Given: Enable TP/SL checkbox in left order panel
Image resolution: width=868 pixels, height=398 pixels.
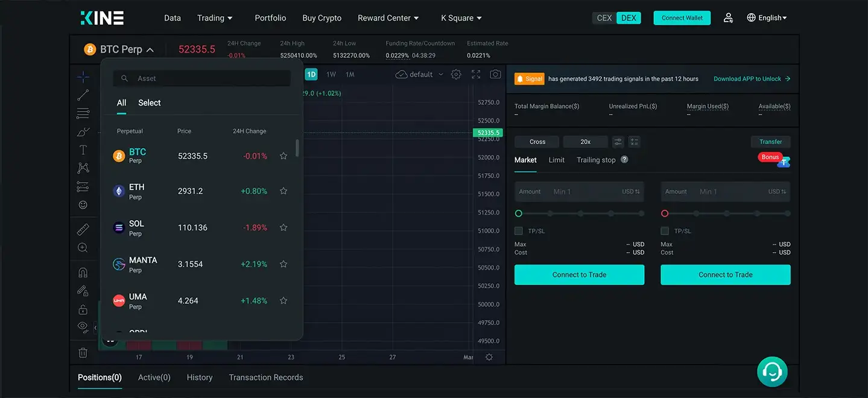Looking at the screenshot, I should tap(519, 231).
